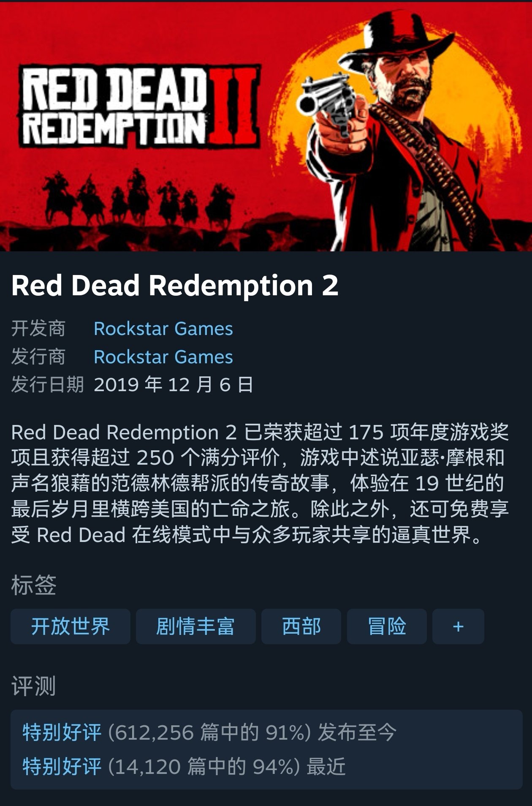Open the Rockstar Games publisher link
The width and height of the screenshot is (532, 806).
point(163,357)
